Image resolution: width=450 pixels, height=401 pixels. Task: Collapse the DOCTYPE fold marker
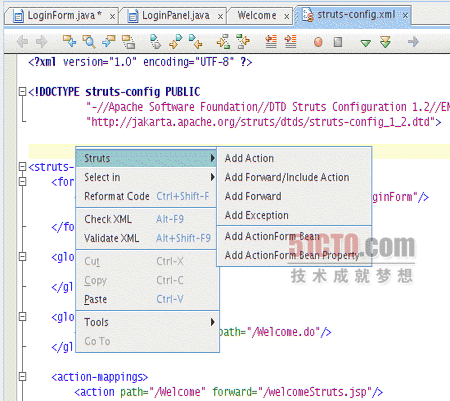tap(22, 92)
